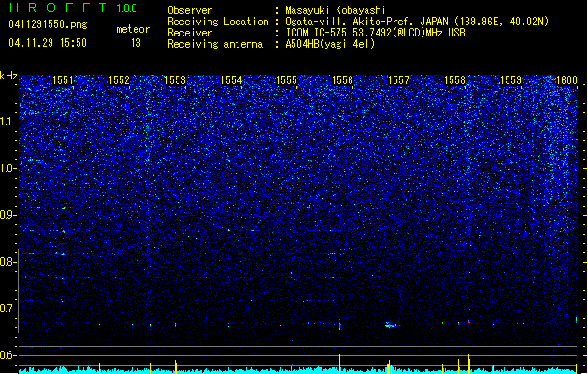Screen dimensions: 588x374
Task: Click the 0.8 kHz frequency label
Action: coord(7,262)
